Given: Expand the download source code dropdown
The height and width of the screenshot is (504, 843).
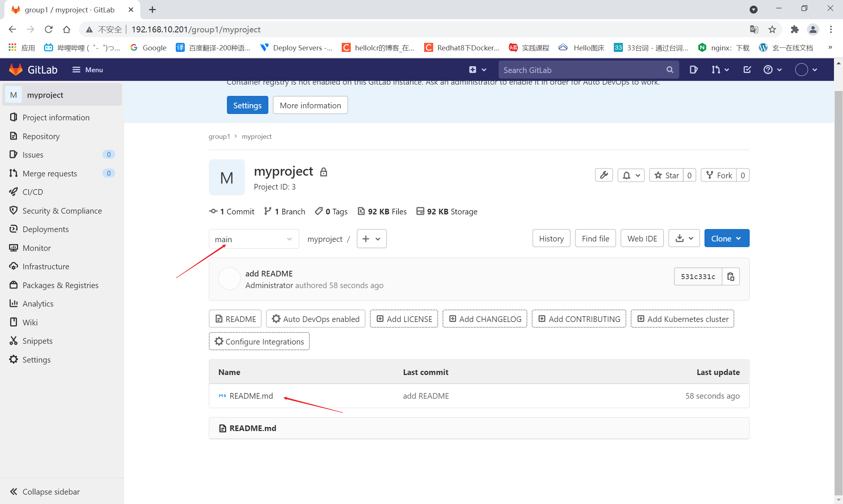Looking at the screenshot, I should click(684, 238).
